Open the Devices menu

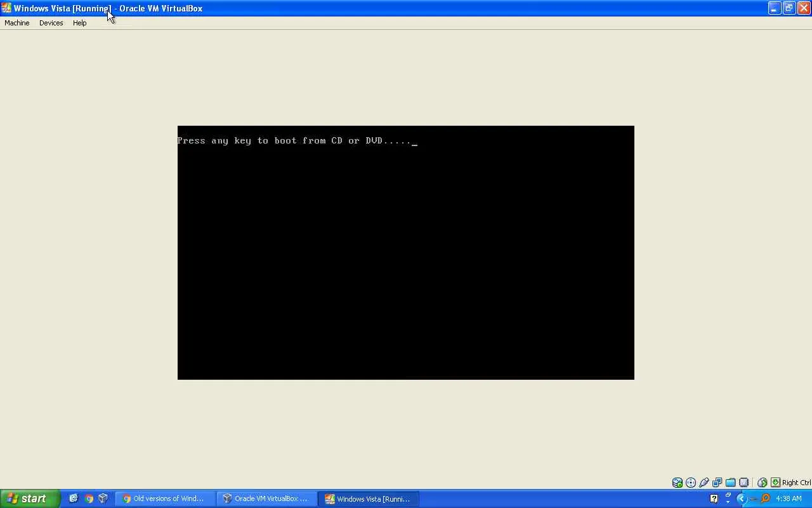51,23
